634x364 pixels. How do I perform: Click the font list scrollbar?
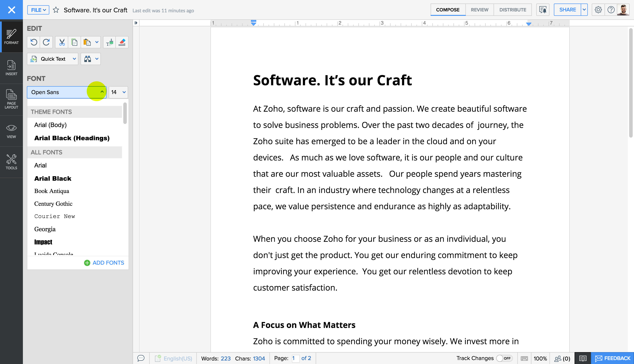tap(125, 113)
